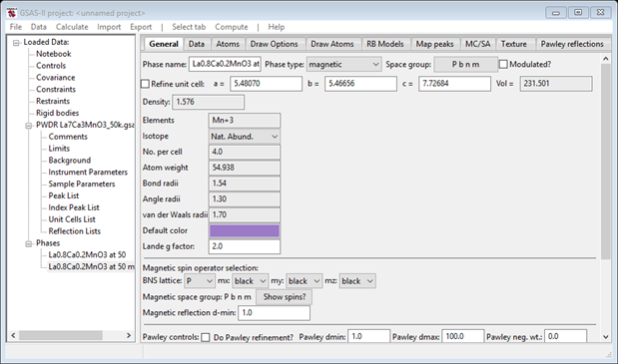Viewport: 618px width, 364px height.
Task: Edit the Lande g factor field
Action: pyautogui.click(x=245, y=246)
